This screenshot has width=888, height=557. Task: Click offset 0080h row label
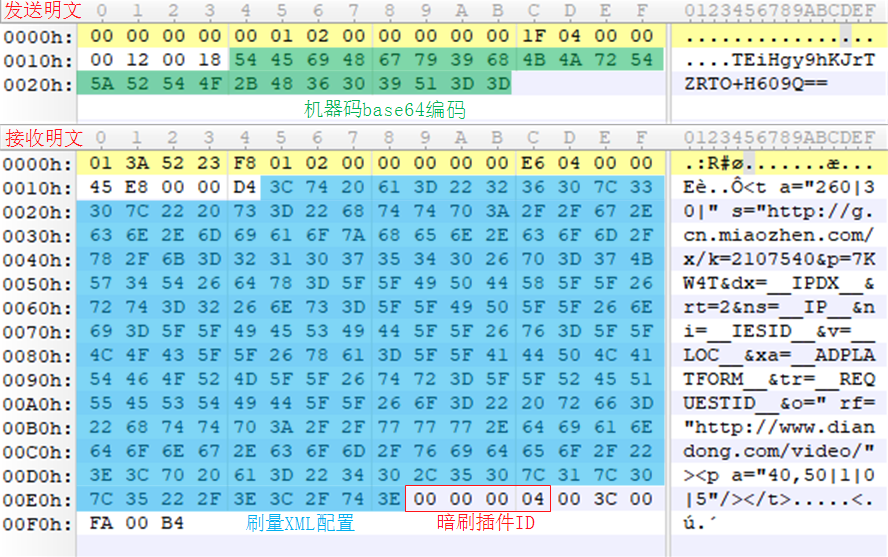(38, 356)
